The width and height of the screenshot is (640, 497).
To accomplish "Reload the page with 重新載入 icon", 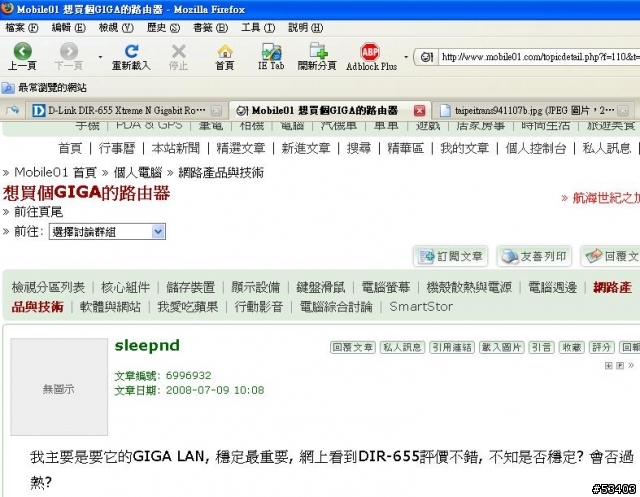I will [131, 51].
